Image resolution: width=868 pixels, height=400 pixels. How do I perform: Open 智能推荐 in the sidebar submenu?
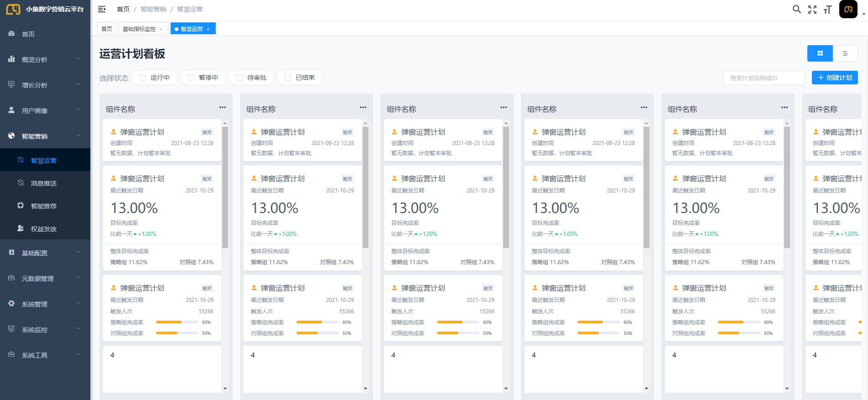coord(45,206)
